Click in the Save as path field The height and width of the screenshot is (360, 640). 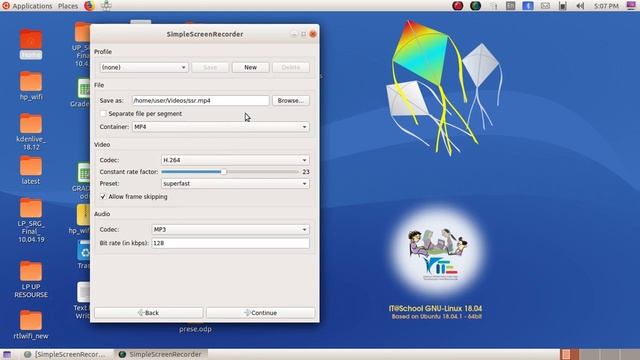[x=200, y=100]
